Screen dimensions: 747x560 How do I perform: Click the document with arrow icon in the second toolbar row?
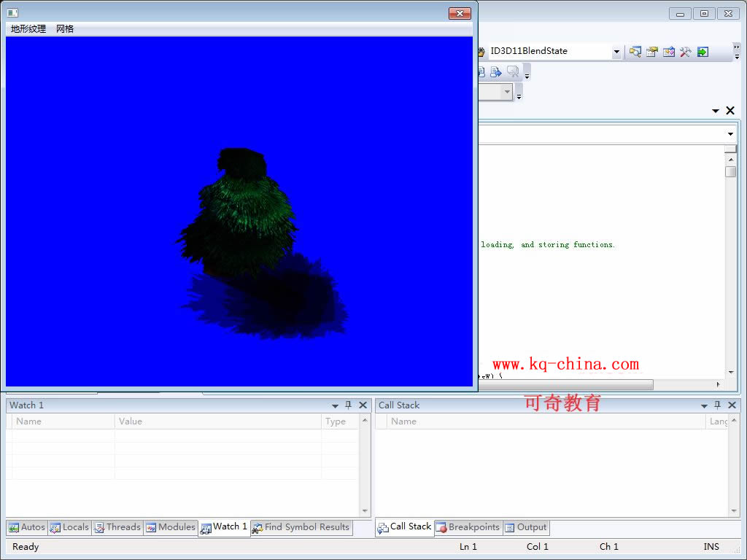496,71
